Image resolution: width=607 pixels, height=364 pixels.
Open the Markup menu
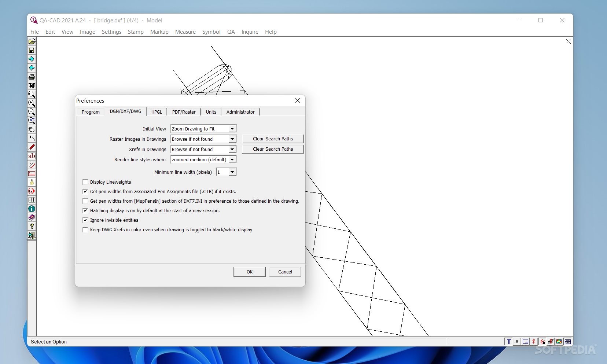159,32
